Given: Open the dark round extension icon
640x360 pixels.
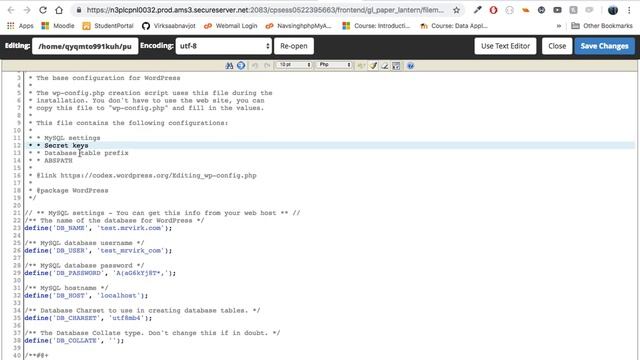Looking at the screenshot, I should 541,10.
